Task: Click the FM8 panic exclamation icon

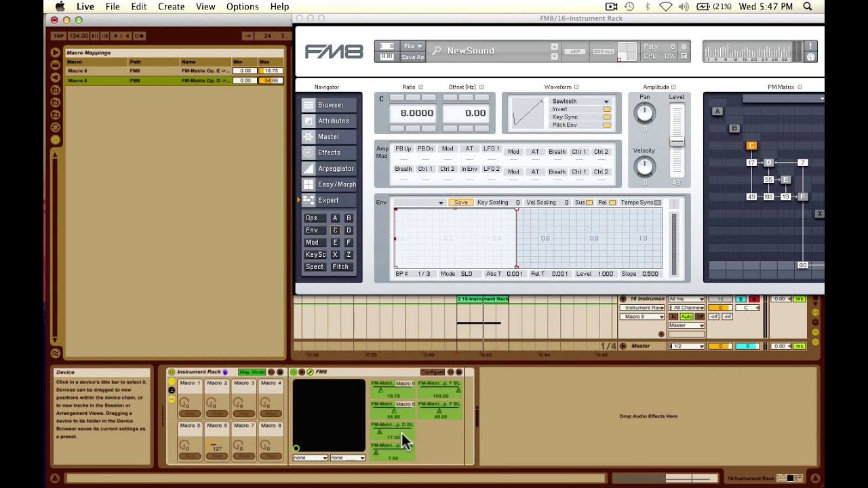Action: [x=810, y=46]
